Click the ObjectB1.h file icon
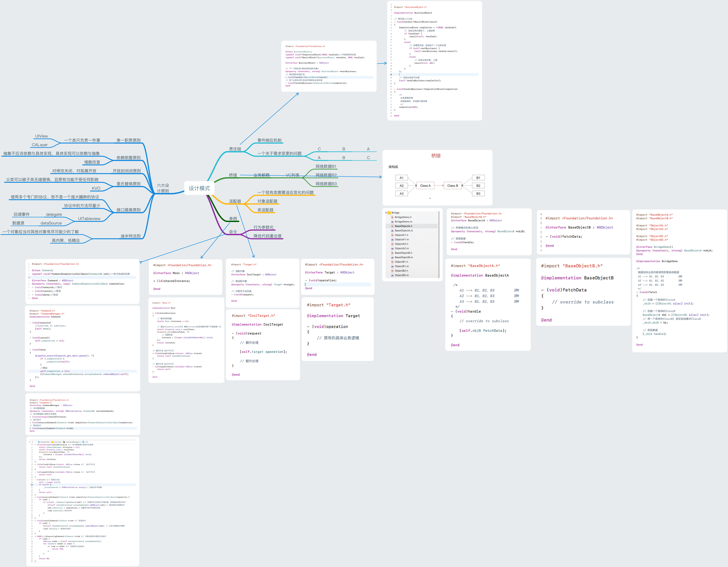 (392, 262)
